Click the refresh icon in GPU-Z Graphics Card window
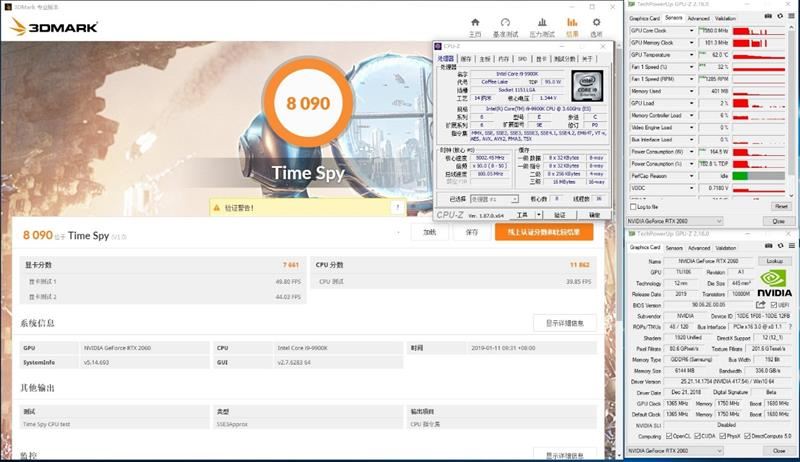Image resolution: width=800 pixels, height=462 pixels. pyautogui.click(x=780, y=246)
